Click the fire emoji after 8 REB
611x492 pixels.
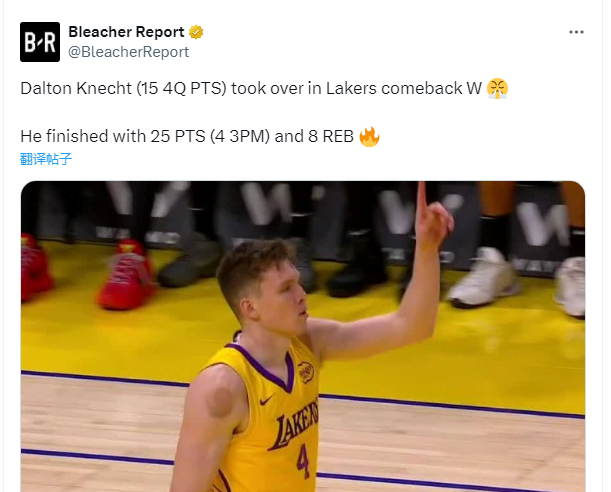click(369, 137)
